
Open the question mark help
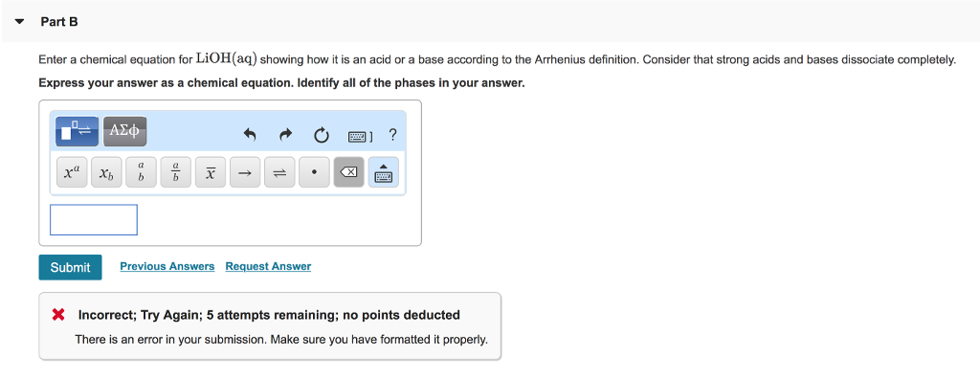392,134
